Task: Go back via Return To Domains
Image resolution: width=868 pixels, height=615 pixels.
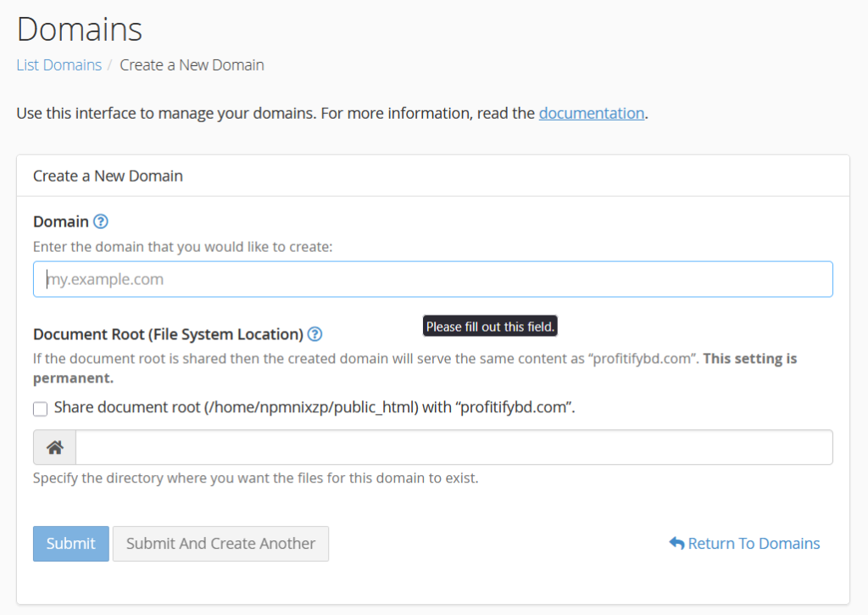Action: pyautogui.click(x=744, y=544)
